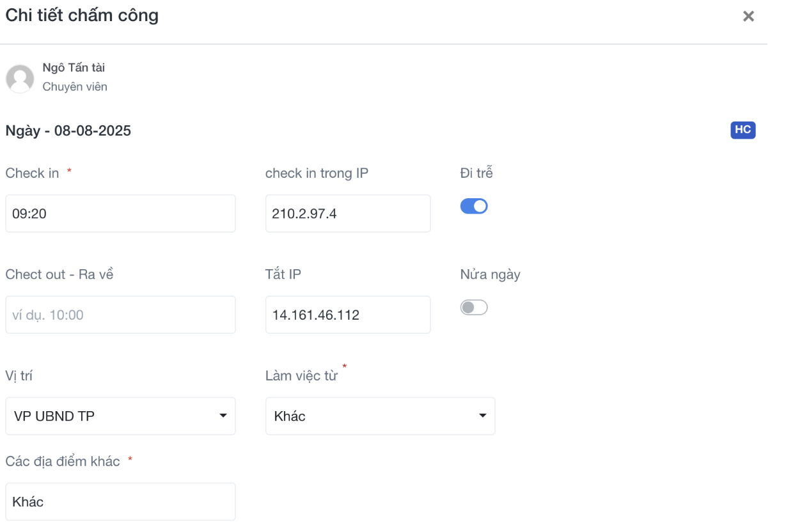This screenshot has height=532, width=793.
Task: Click the Làm việc từ label
Action: 301,376
